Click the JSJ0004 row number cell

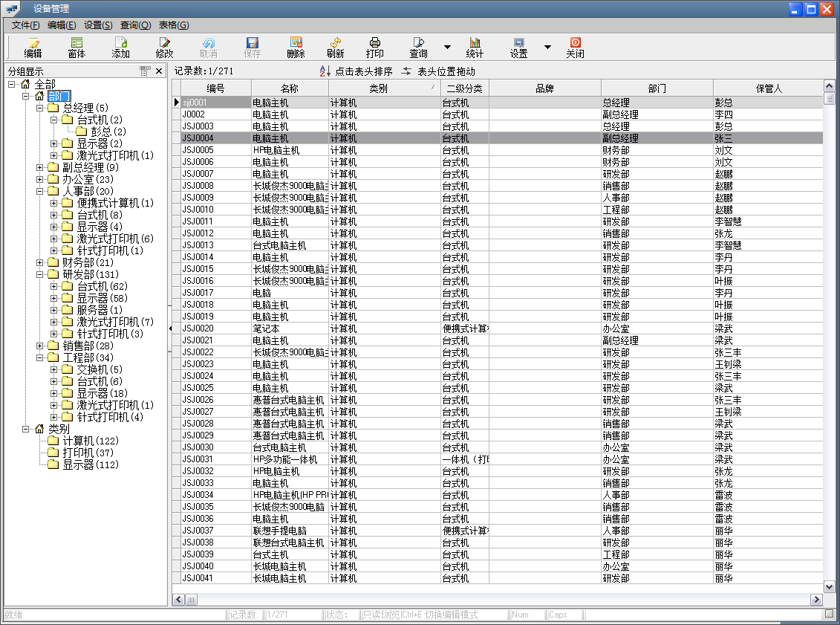216,137
